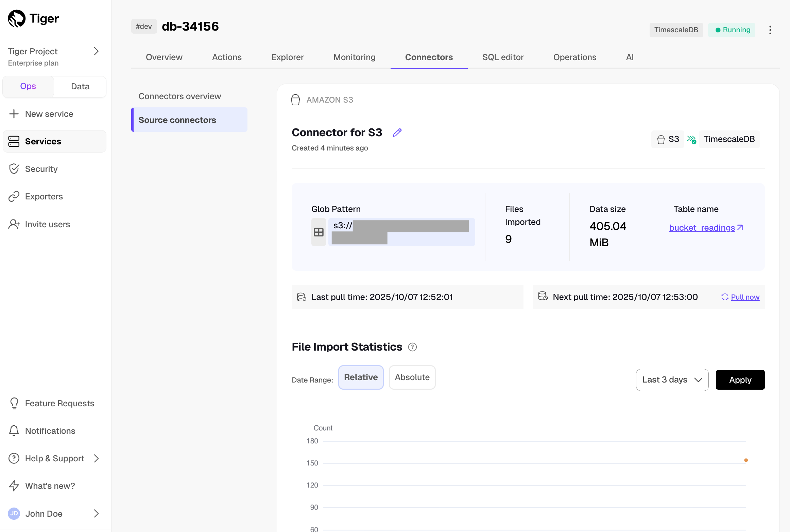Viewport: 790px width, 532px height.
Task: Click the pencil edit icon beside Connector for S3
Action: point(397,132)
